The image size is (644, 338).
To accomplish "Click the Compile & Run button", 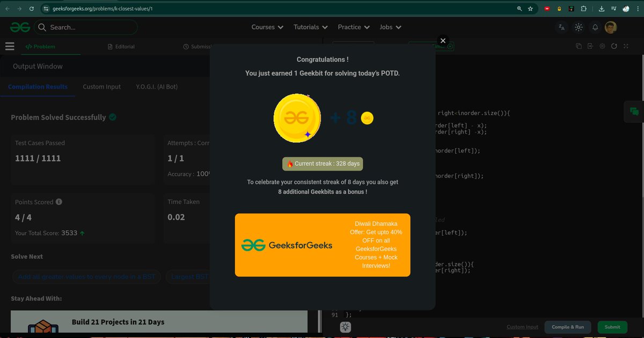I will pos(568,327).
